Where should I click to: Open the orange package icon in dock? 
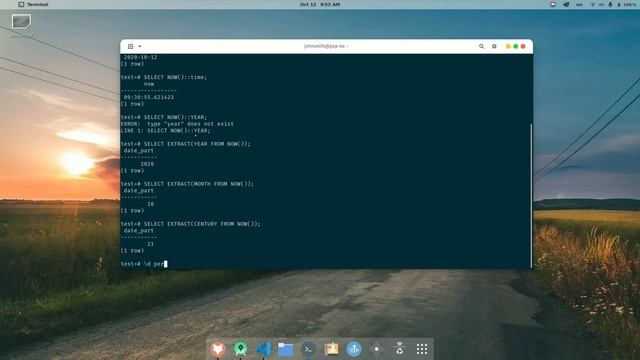pos(331,349)
